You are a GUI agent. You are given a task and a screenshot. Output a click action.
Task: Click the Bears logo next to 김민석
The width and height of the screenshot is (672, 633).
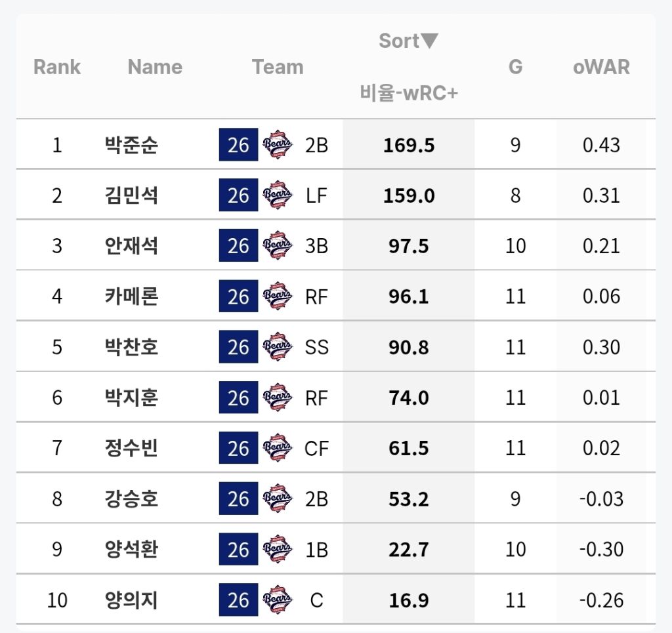tap(277, 195)
